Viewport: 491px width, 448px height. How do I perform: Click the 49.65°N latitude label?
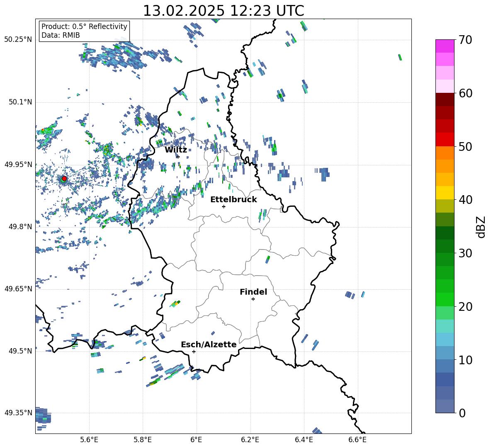[x=18, y=288]
